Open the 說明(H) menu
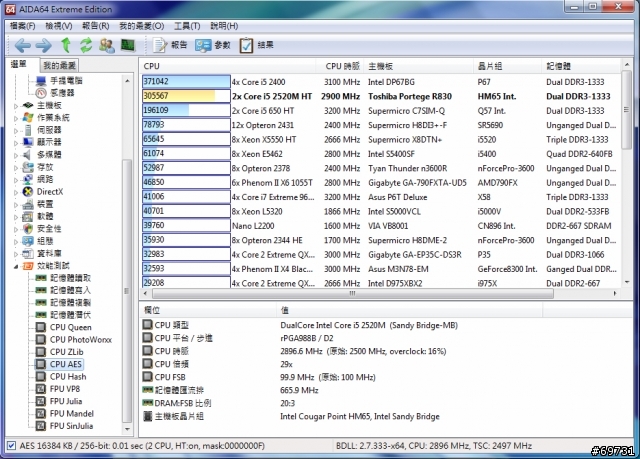Image resolution: width=640 pixels, height=459 pixels. (224, 26)
